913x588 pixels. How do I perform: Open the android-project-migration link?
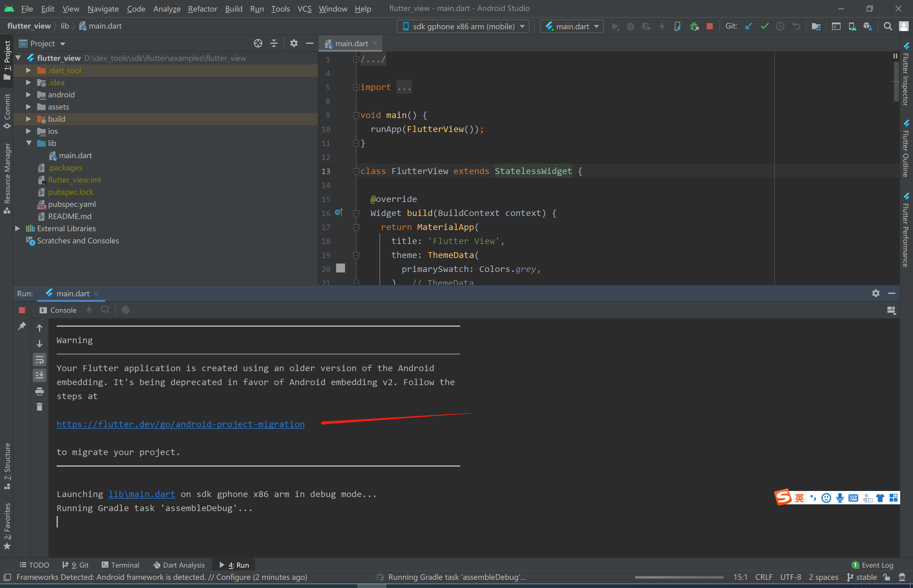181,424
